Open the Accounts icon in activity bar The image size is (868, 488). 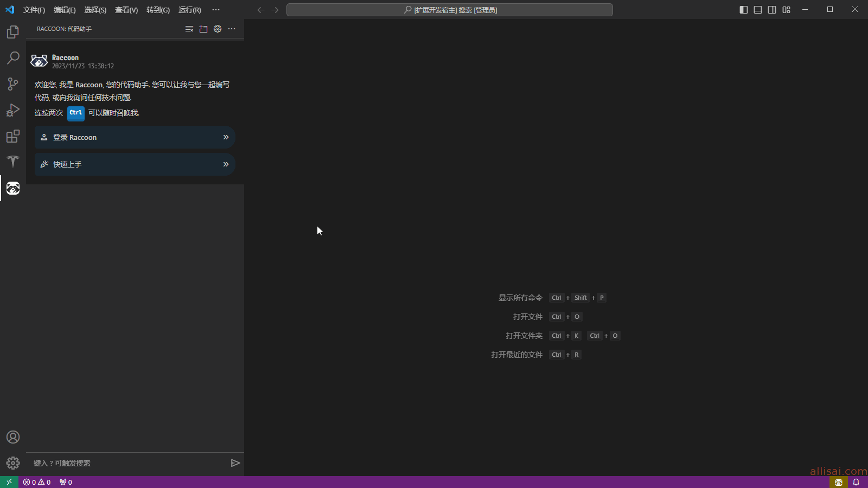(x=13, y=437)
